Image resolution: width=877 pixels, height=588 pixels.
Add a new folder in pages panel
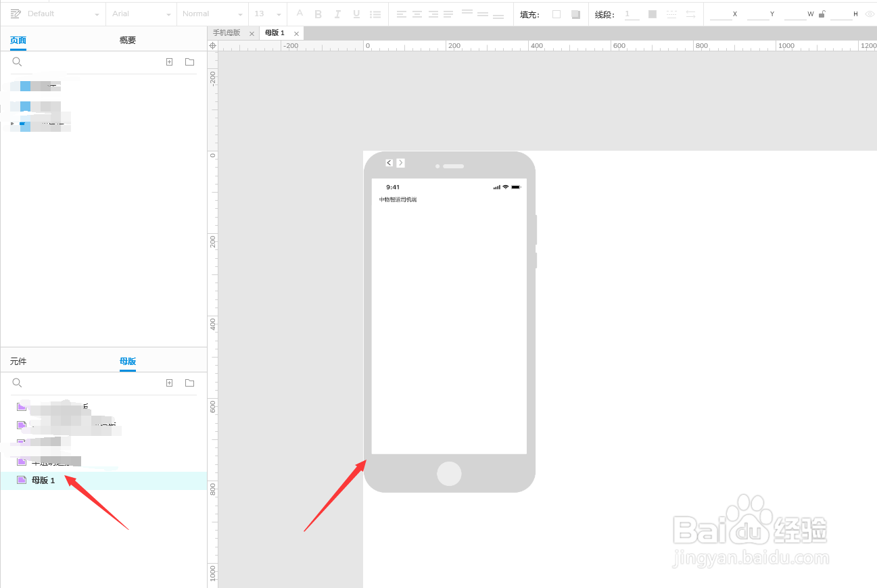point(190,62)
